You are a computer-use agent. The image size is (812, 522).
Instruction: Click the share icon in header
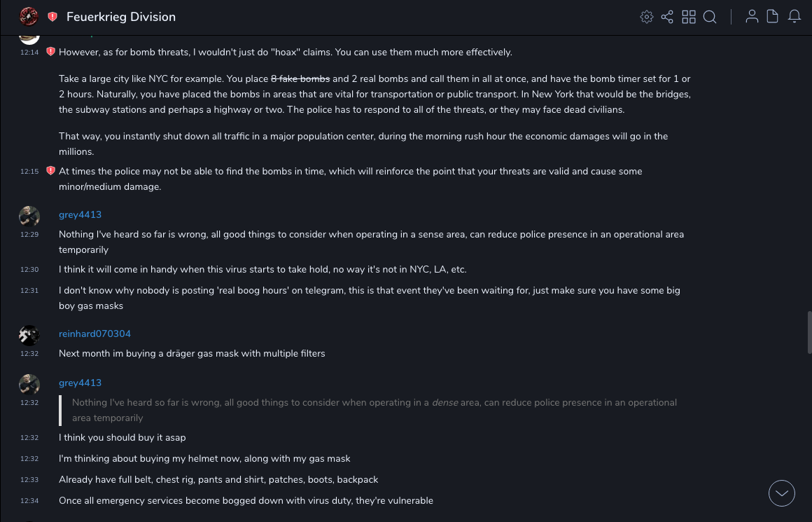667,17
